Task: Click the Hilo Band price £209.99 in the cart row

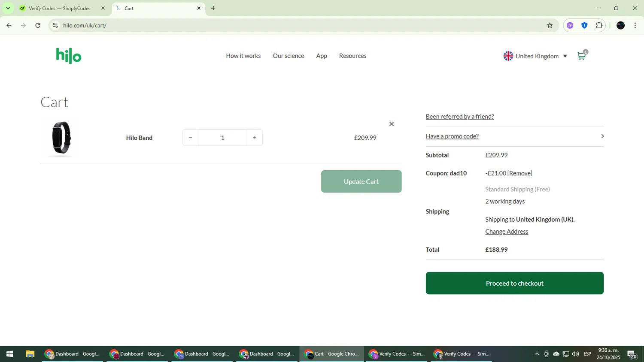Action: click(365, 138)
